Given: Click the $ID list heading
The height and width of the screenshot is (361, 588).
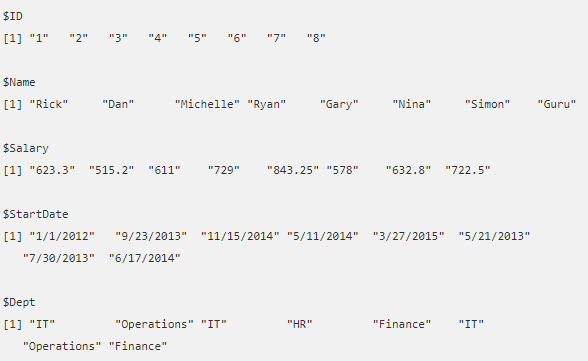Looking at the screenshot, I should 13,16.
